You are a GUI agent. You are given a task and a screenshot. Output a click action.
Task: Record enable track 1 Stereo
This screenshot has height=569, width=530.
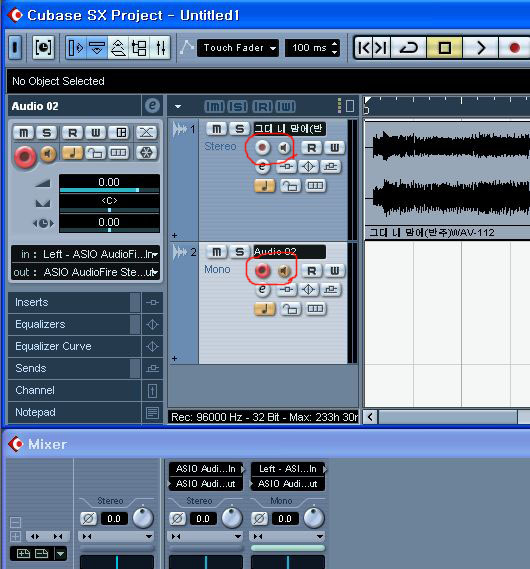click(x=262, y=147)
